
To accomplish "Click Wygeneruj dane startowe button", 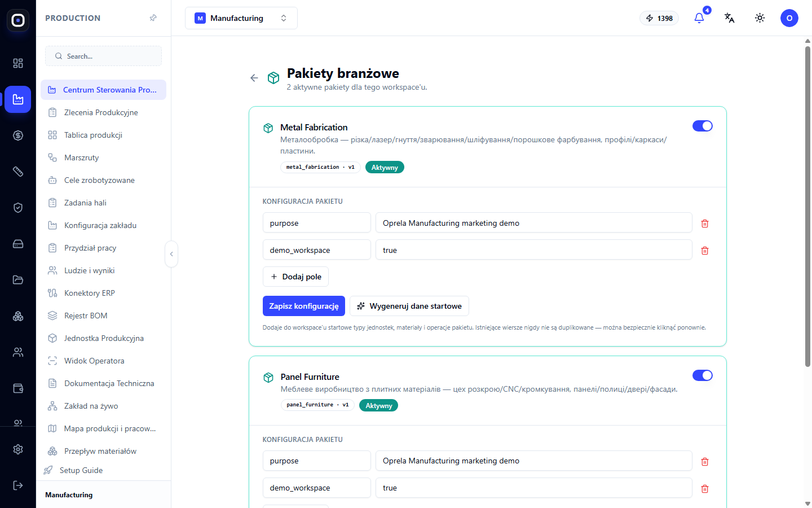I will click(x=409, y=306).
